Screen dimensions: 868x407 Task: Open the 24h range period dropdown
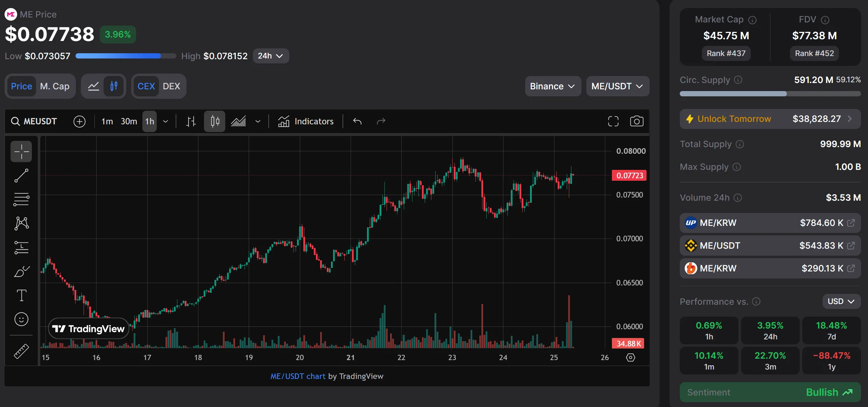[271, 56]
